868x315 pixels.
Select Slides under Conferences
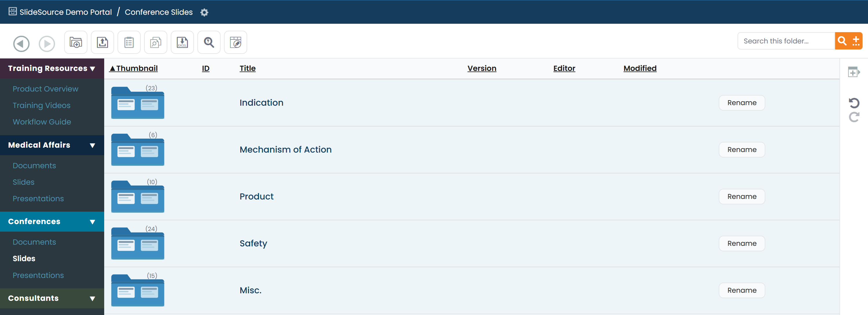[x=24, y=259]
